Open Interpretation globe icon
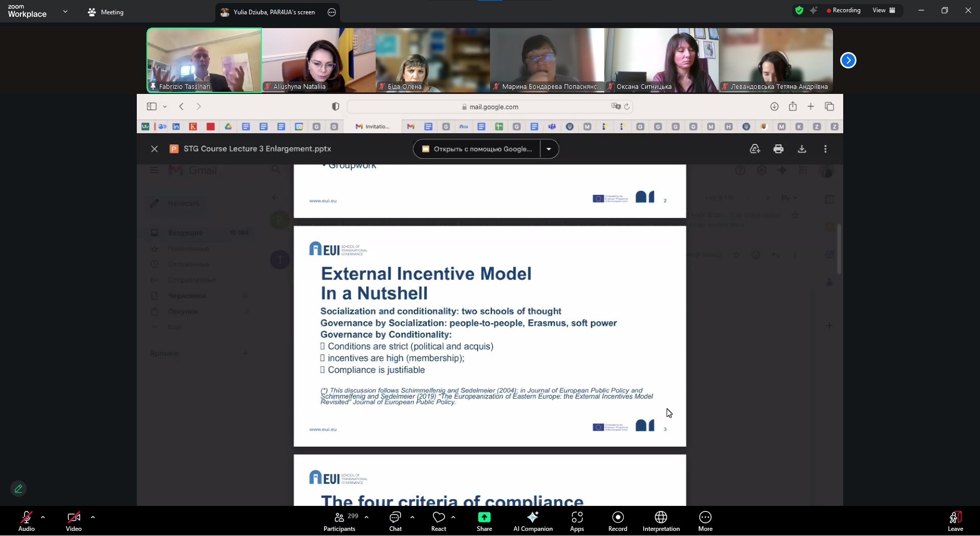This screenshot has width=980, height=536. 661,521
